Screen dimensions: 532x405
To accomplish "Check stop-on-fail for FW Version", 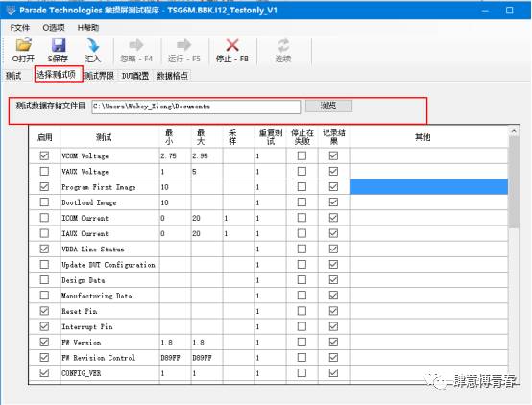I will point(302,342).
